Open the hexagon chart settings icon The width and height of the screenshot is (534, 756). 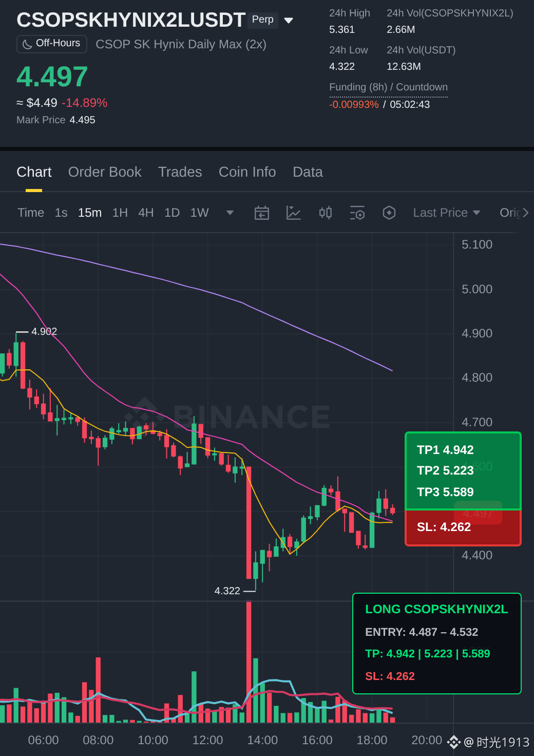coord(389,213)
